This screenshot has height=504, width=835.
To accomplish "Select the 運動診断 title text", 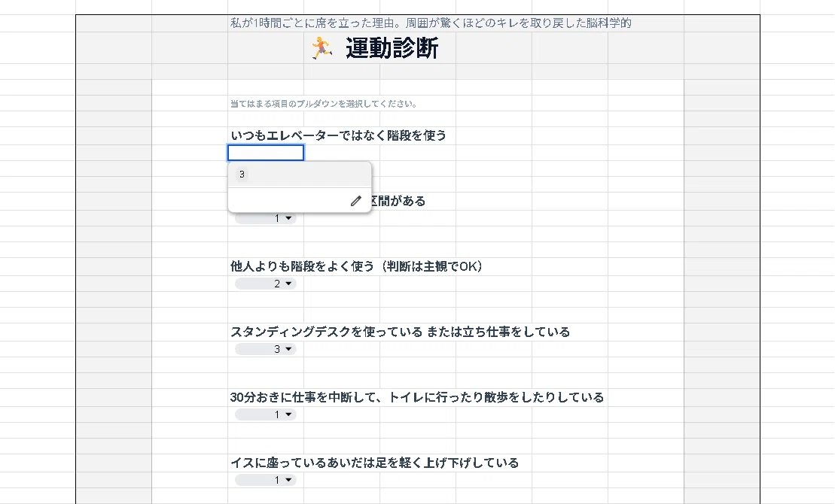I will click(392, 48).
